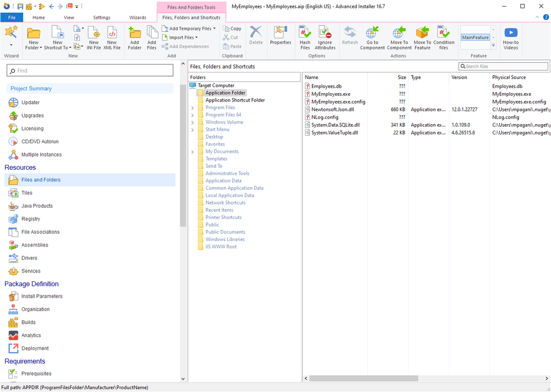The height and width of the screenshot is (392, 551).
Task: Expand the Feature gallery list
Action: click(494, 46)
